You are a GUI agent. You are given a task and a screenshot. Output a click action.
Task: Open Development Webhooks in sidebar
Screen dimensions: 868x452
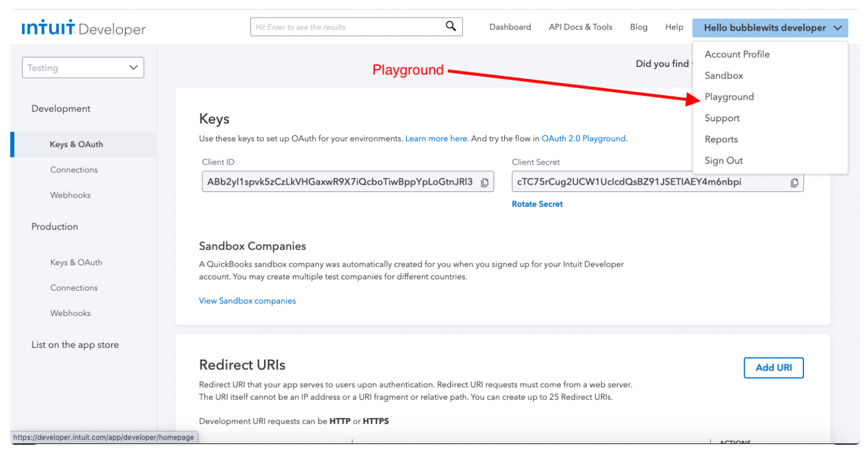tap(70, 195)
